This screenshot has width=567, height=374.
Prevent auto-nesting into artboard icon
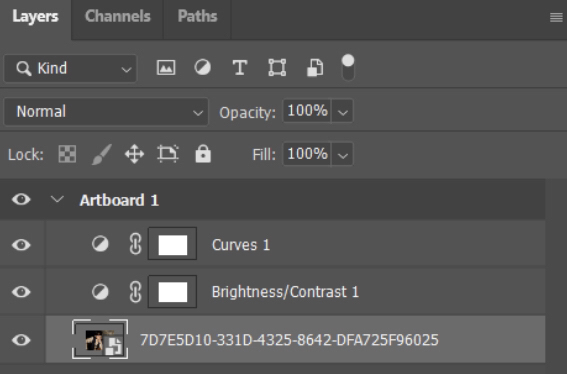coord(168,154)
